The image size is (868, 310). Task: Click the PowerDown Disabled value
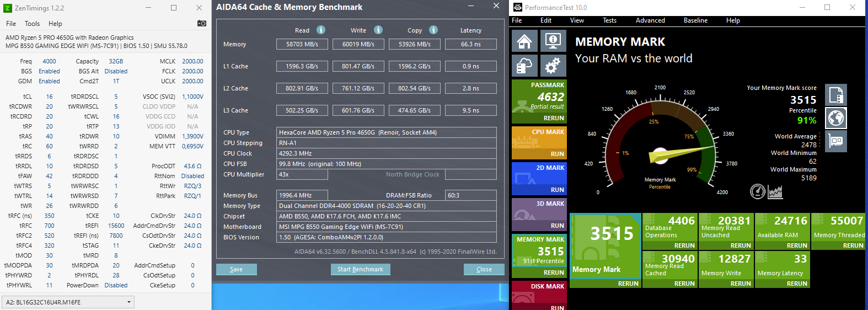click(116, 285)
